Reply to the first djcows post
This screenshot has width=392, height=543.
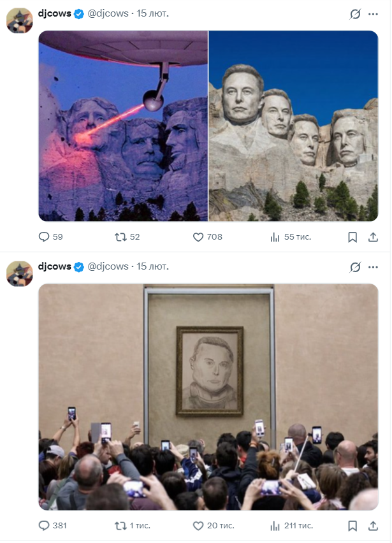coord(44,237)
